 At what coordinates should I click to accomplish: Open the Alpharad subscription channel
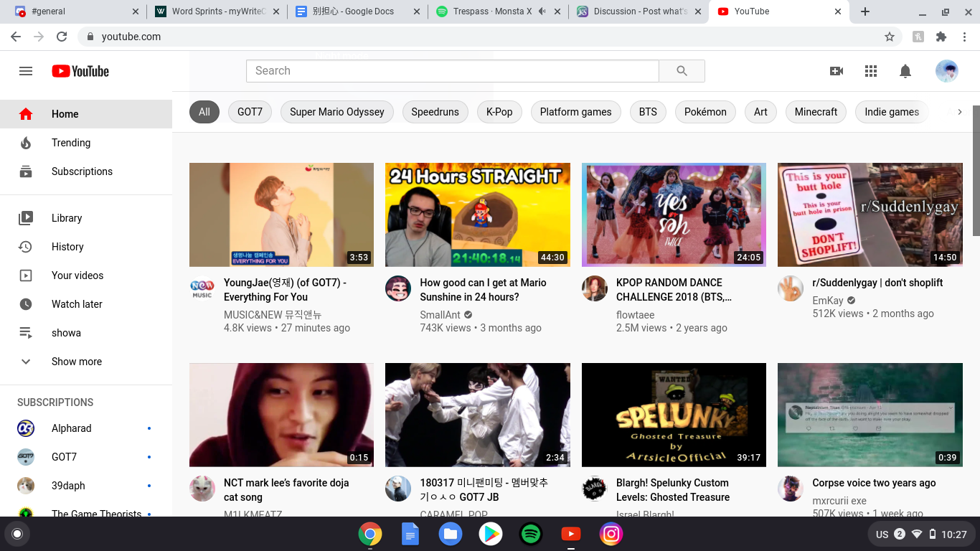pyautogui.click(x=86, y=428)
